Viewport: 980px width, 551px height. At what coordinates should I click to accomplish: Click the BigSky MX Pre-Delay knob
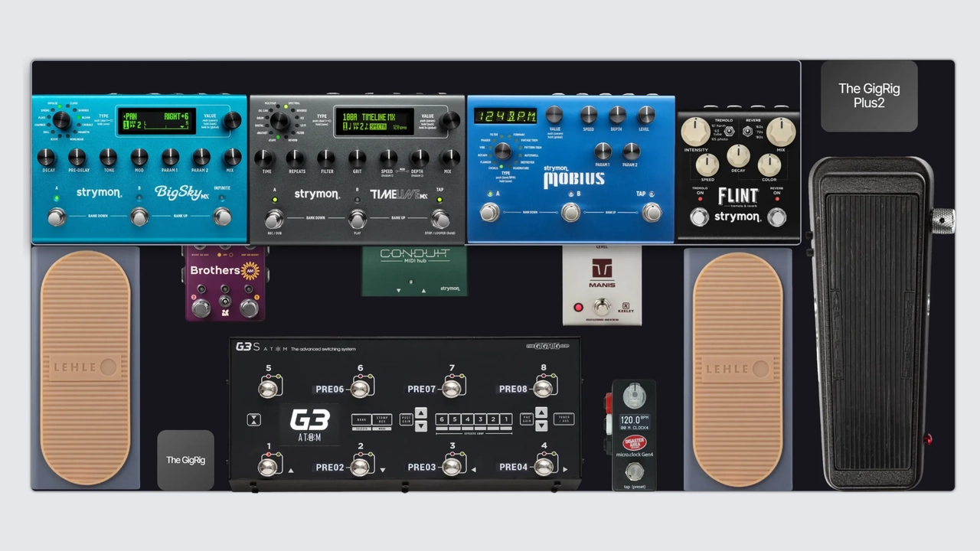pos(77,157)
